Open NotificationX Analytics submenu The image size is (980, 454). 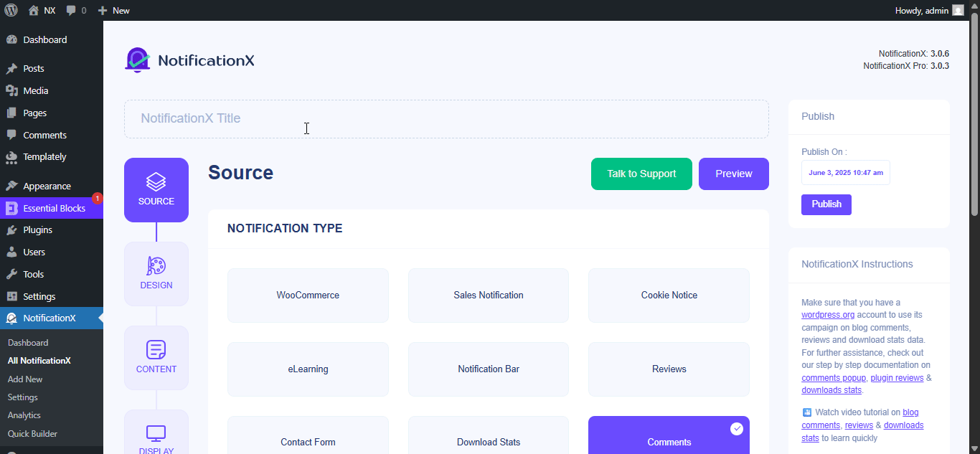[24, 415]
